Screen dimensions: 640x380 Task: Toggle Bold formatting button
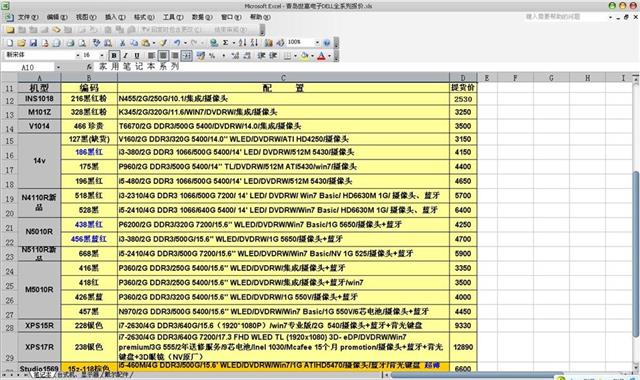click(114, 56)
